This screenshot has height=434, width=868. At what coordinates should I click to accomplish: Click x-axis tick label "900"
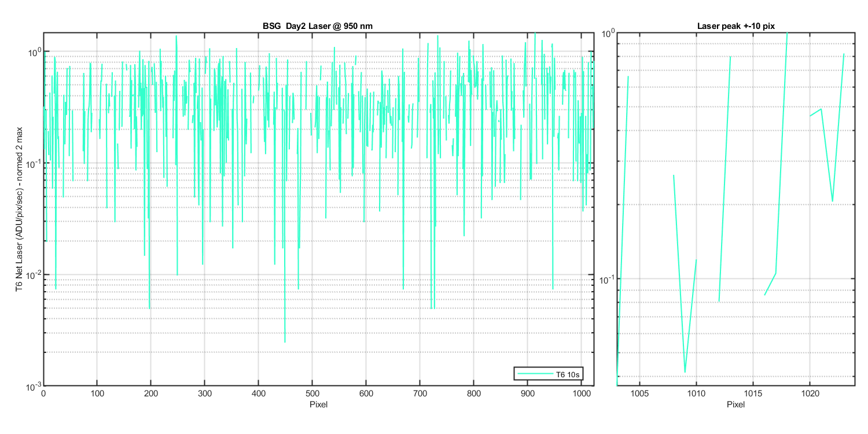pyautogui.click(x=528, y=394)
